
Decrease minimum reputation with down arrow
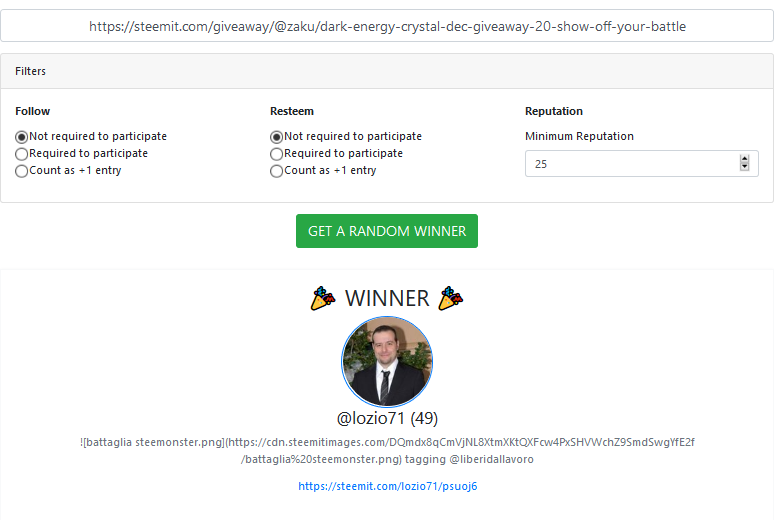click(744, 167)
